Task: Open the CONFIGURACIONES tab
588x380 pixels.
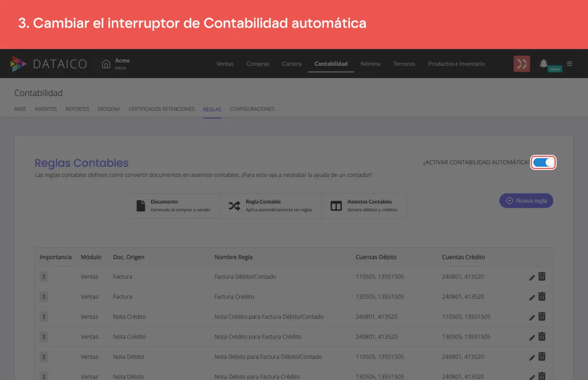Action: [252, 109]
